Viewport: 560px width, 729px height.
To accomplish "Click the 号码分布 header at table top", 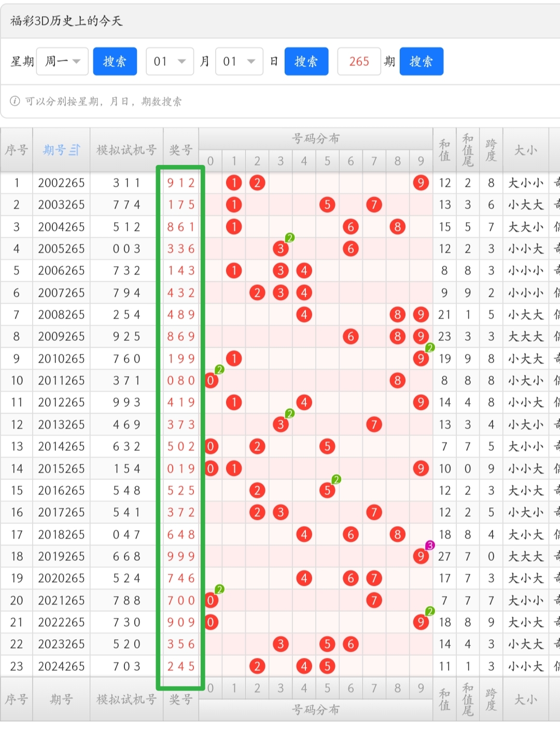I will pyautogui.click(x=315, y=139).
